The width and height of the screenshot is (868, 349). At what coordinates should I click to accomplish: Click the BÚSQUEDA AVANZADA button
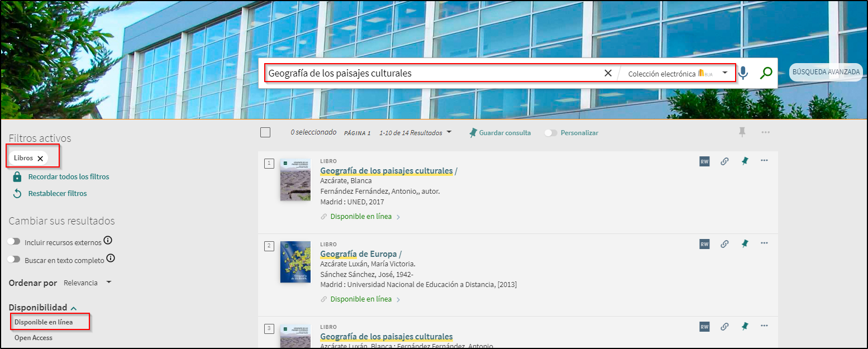826,72
